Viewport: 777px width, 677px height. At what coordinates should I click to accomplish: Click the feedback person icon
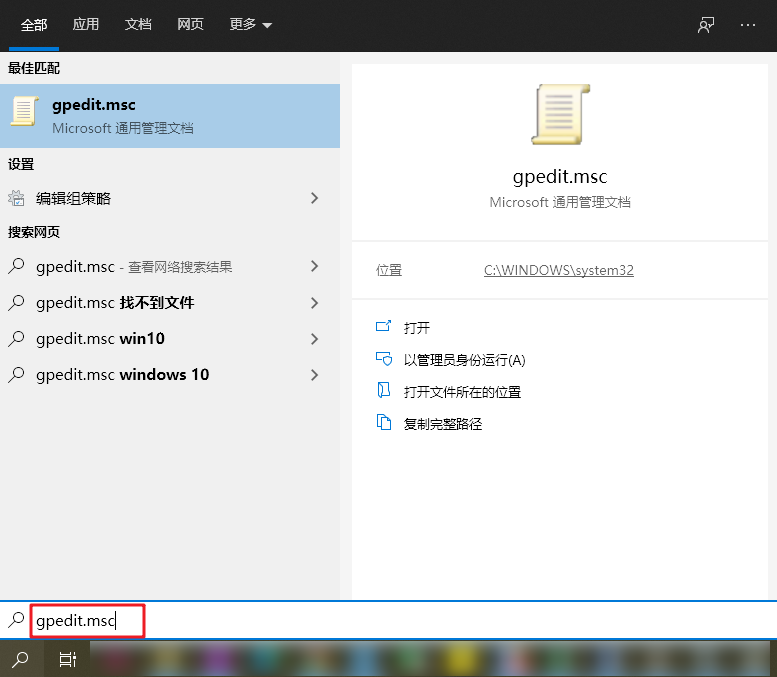coord(706,25)
